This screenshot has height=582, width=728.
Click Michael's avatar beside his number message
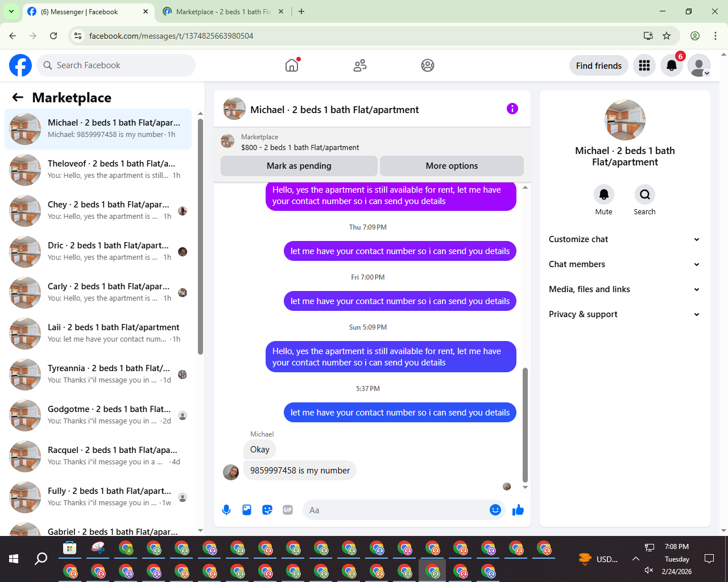click(x=231, y=472)
